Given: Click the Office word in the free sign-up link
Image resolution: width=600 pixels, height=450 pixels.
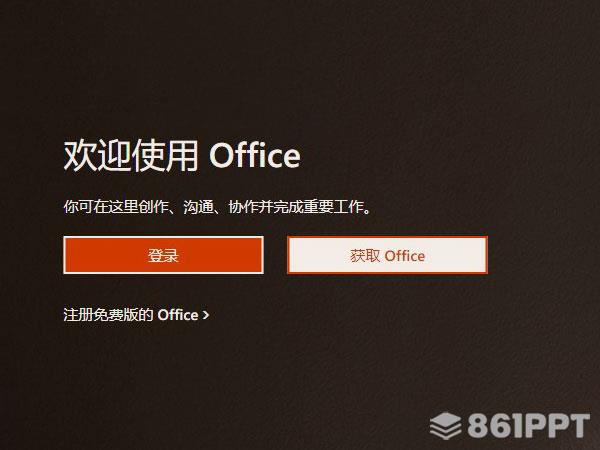Looking at the screenshot, I should pos(178,315).
